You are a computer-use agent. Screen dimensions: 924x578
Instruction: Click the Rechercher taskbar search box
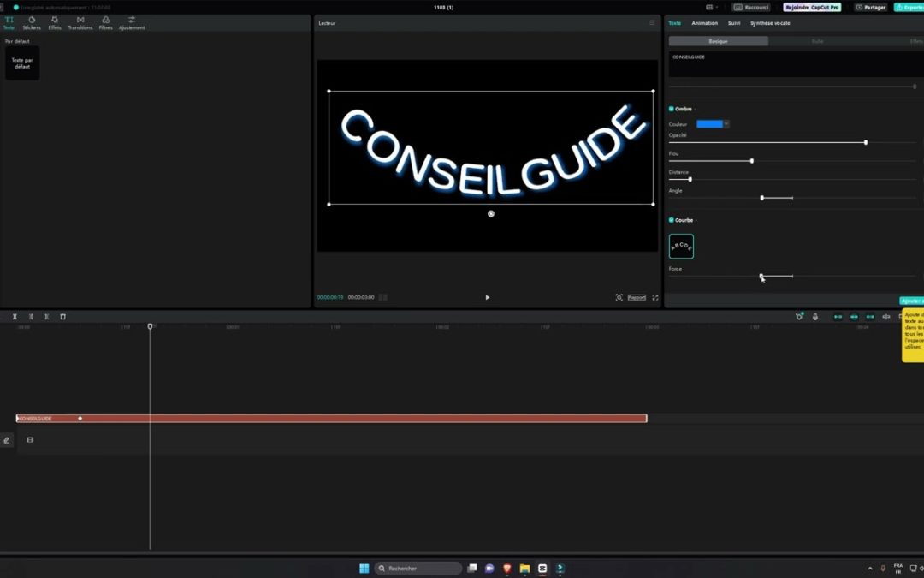pos(418,568)
